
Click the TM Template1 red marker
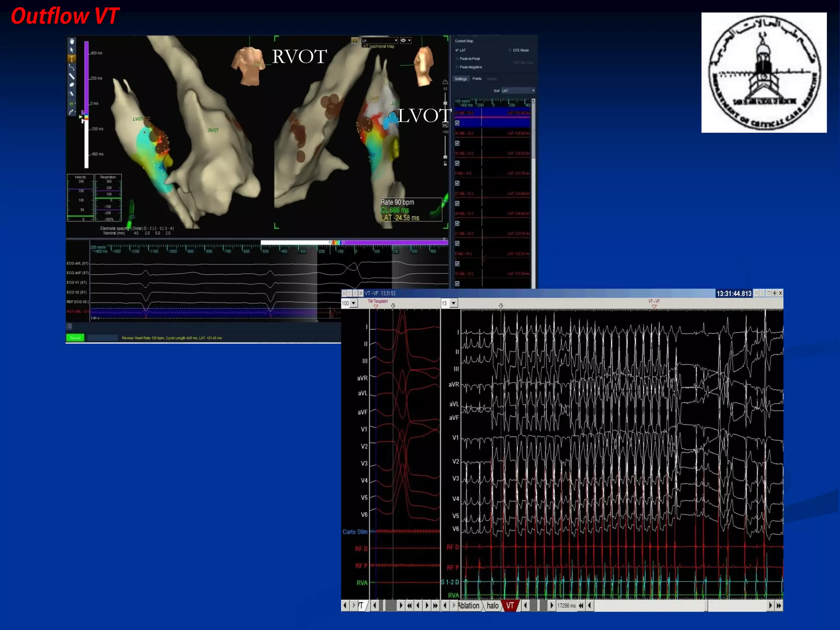pyautogui.click(x=376, y=306)
